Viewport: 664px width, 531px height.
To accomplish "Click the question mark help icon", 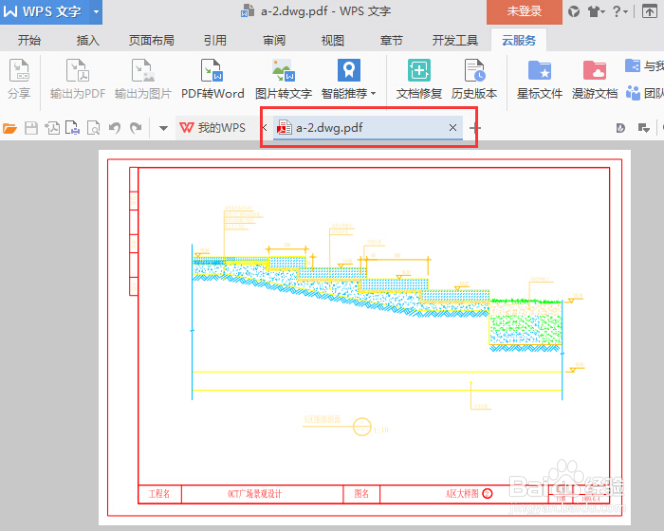I will 617,11.
